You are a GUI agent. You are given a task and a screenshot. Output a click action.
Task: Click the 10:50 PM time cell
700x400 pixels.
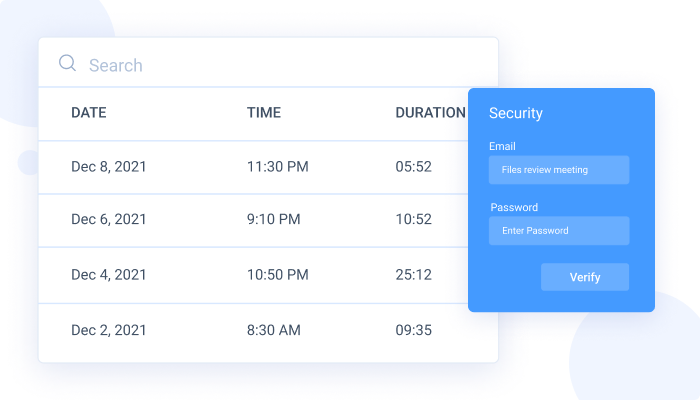point(278,274)
